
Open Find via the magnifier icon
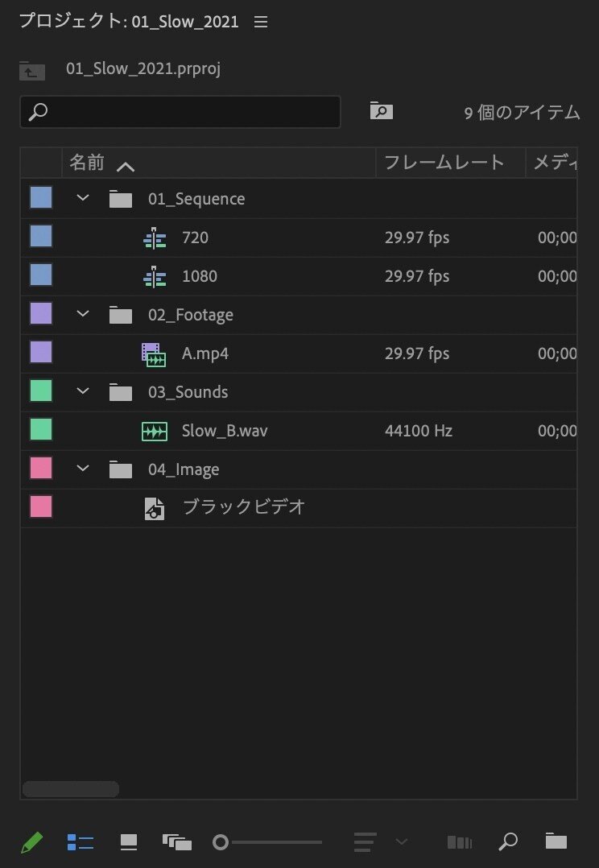tap(508, 842)
